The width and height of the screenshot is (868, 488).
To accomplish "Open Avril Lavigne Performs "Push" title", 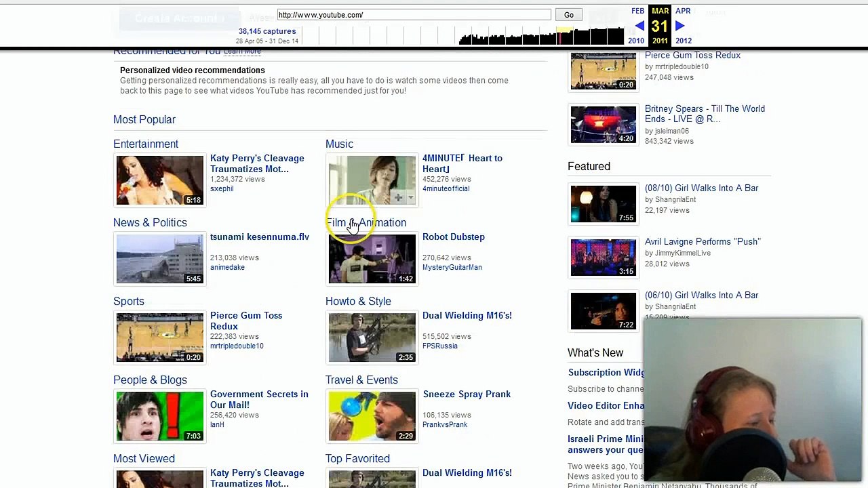I will click(x=703, y=241).
